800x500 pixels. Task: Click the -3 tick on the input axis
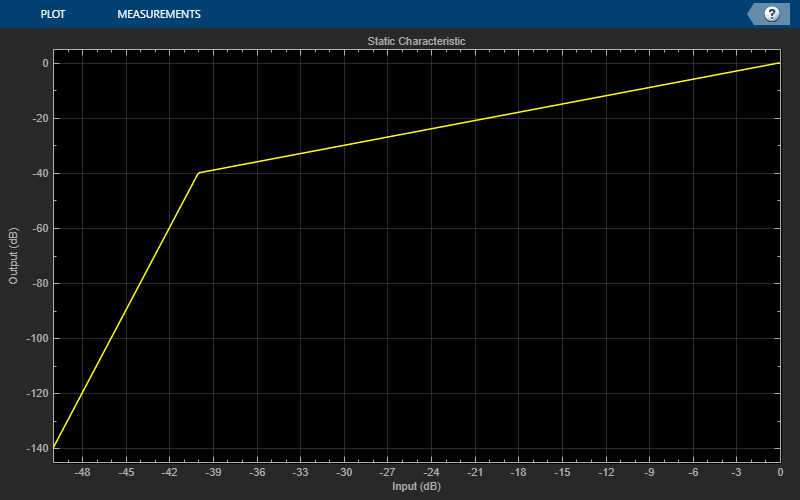(x=736, y=472)
